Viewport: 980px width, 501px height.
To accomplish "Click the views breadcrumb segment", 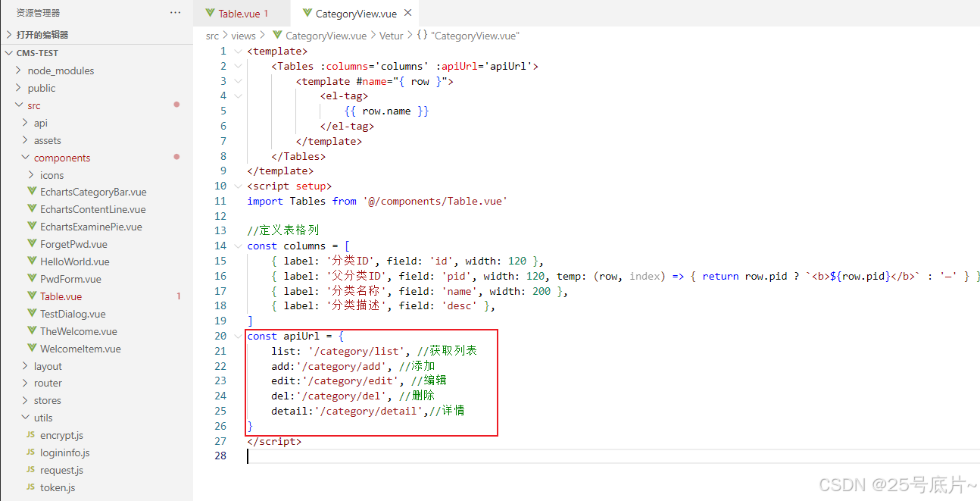I will [x=244, y=36].
